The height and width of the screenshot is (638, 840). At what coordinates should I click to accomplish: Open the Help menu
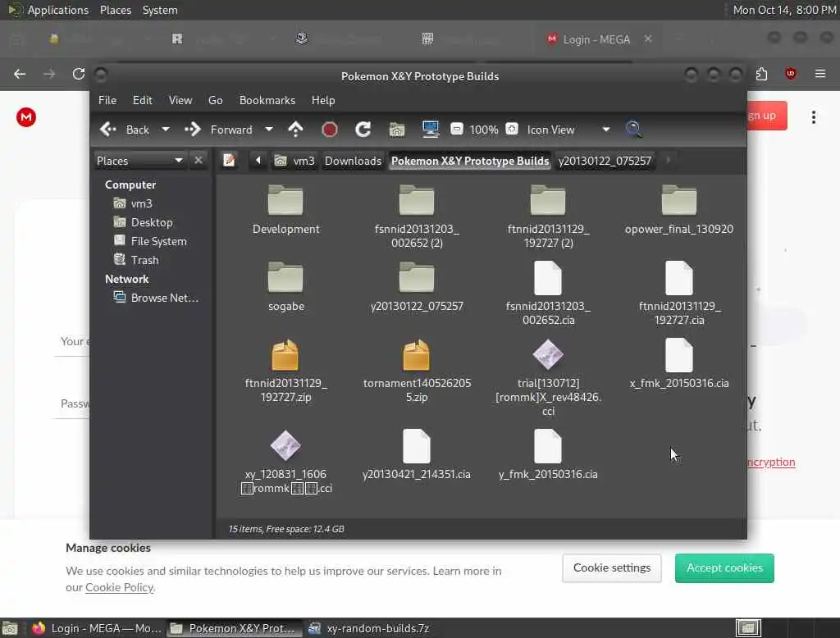pos(323,100)
